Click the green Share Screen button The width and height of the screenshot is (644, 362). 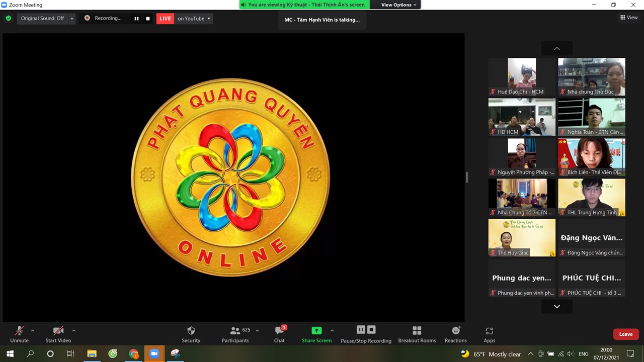tap(316, 334)
